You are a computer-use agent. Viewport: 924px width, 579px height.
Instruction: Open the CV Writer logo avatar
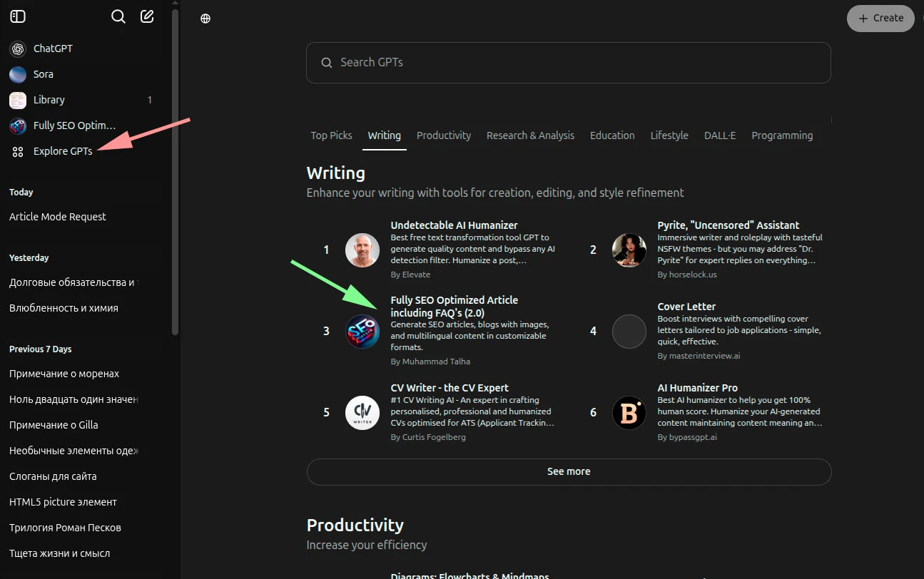point(362,413)
